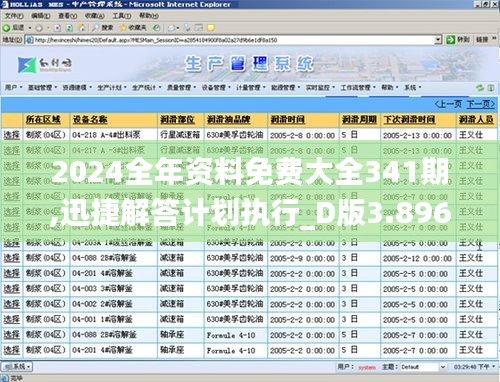Sort by 润滑周期 column header
This screenshot has width=500, height=382.
359,119
